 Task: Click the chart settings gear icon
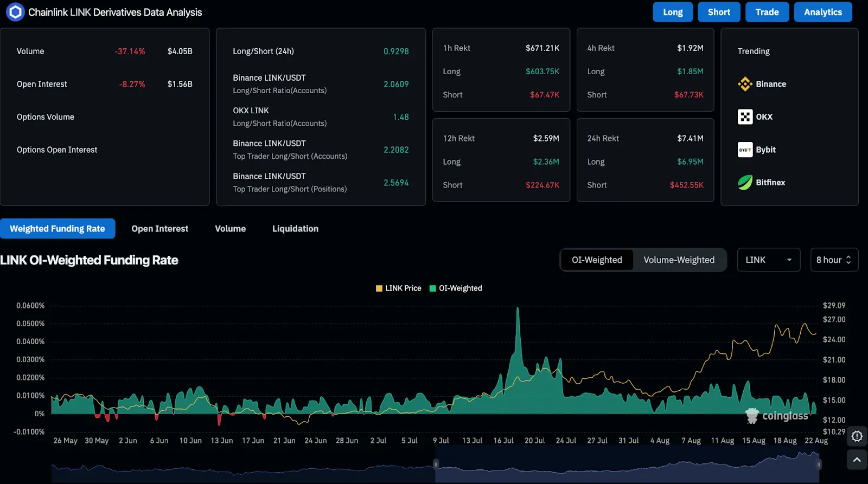pos(857,436)
